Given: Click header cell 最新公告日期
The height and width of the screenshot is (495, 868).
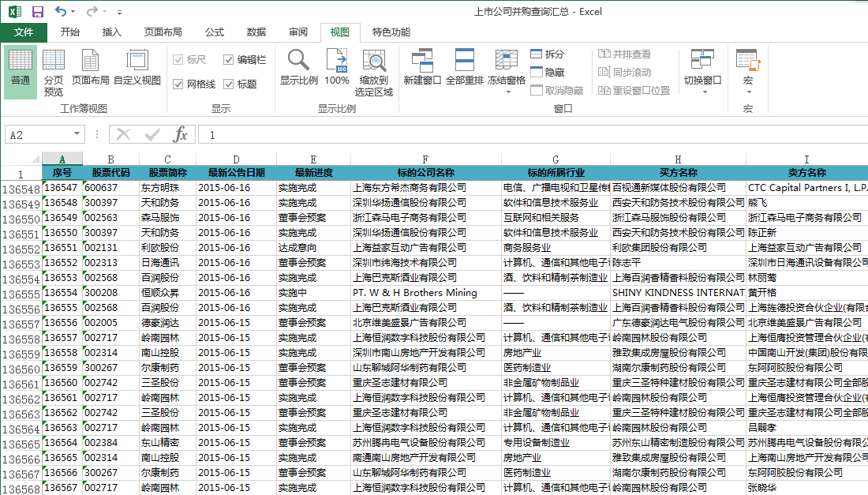Looking at the screenshot, I should [x=237, y=173].
